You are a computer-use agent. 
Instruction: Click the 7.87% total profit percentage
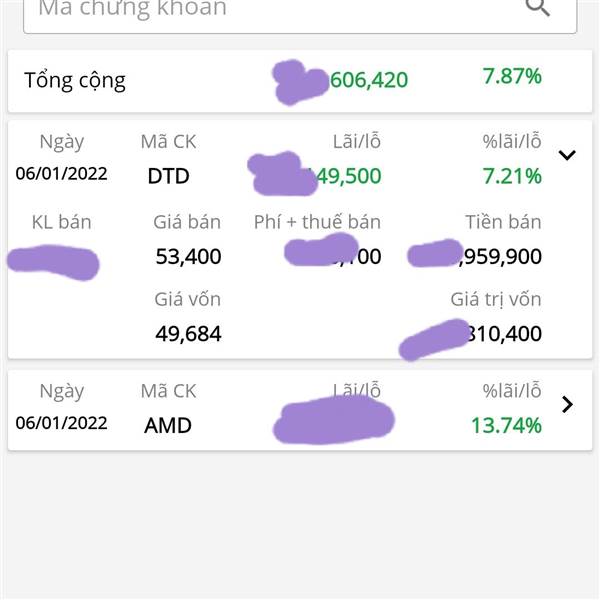coord(512,76)
